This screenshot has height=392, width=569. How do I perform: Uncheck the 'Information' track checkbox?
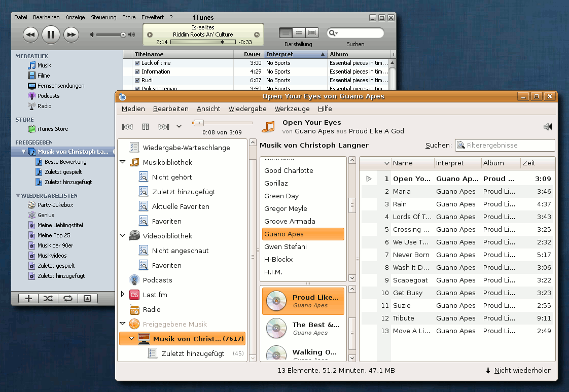coord(137,72)
